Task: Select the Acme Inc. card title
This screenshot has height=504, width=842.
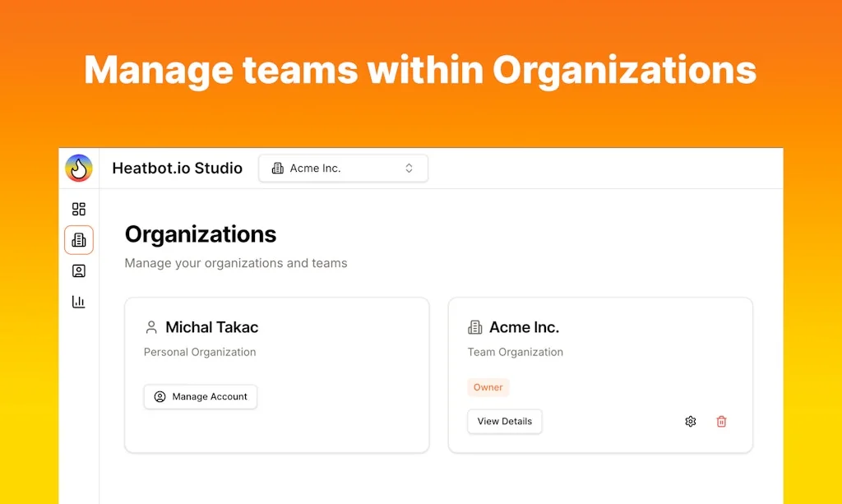Action: tap(524, 327)
